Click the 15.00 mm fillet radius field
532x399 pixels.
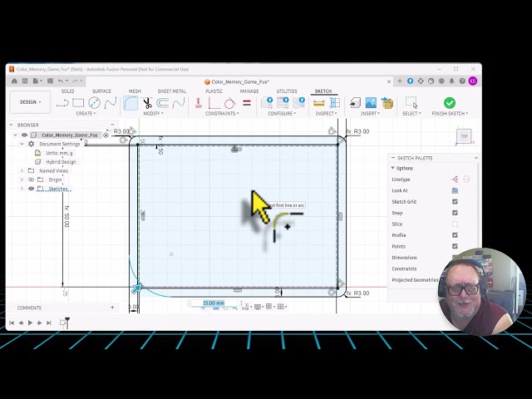click(214, 303)
